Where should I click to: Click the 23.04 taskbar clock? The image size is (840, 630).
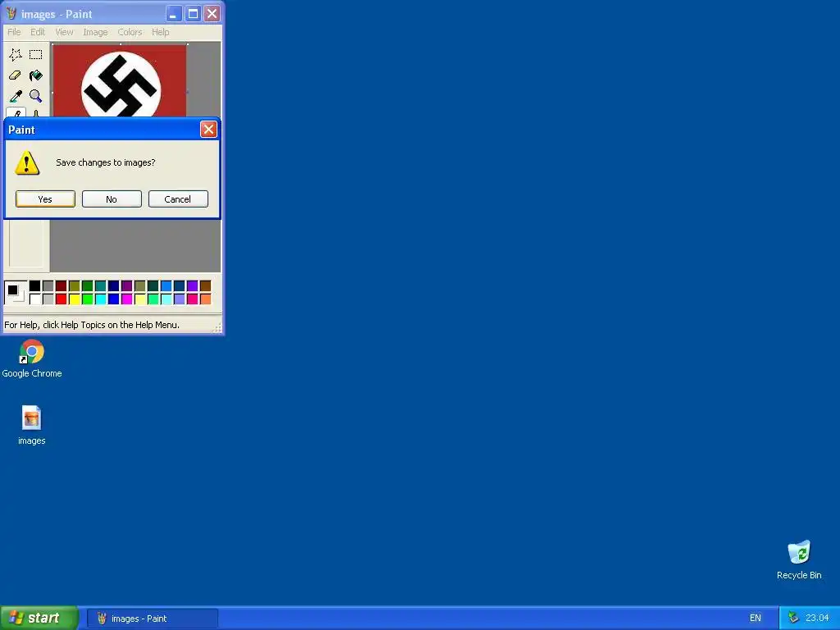pos(817,619)
